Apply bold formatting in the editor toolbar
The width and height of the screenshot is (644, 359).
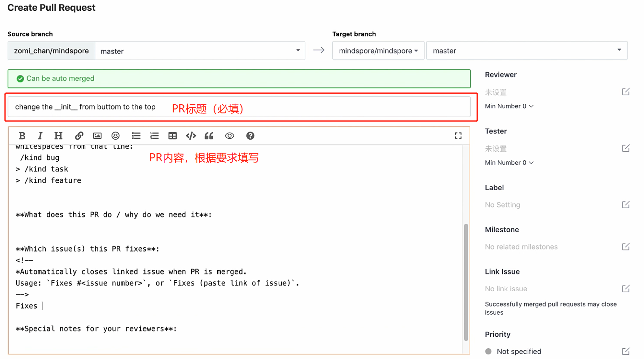click(x=22, y=136)
